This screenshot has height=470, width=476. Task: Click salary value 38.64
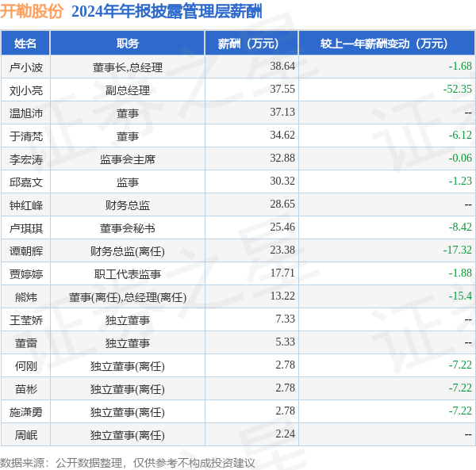click(x=282, y=66)
